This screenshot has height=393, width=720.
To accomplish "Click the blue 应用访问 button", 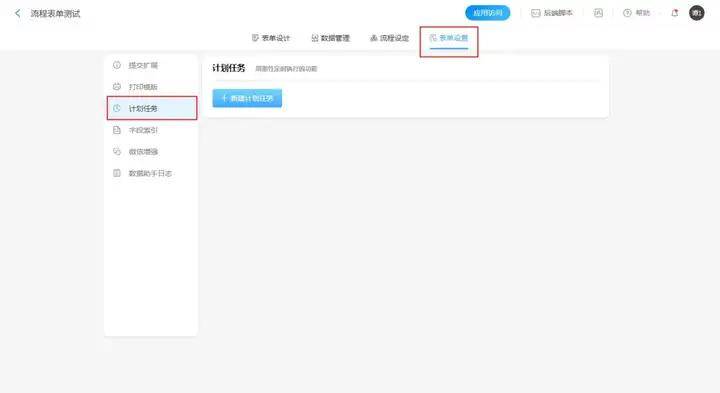I will pos(488,13).
